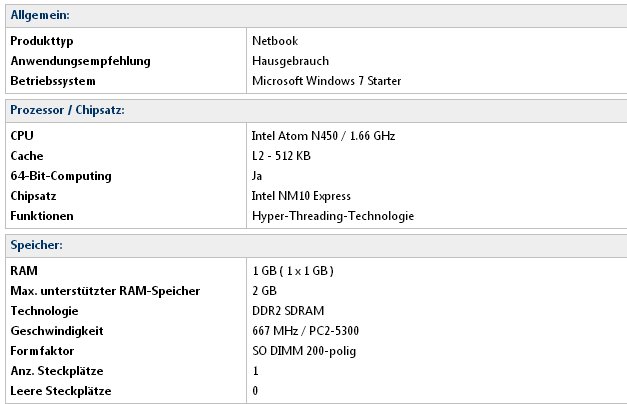Click Microsoft Windows 7 Starter text

[x=326, y=81]
